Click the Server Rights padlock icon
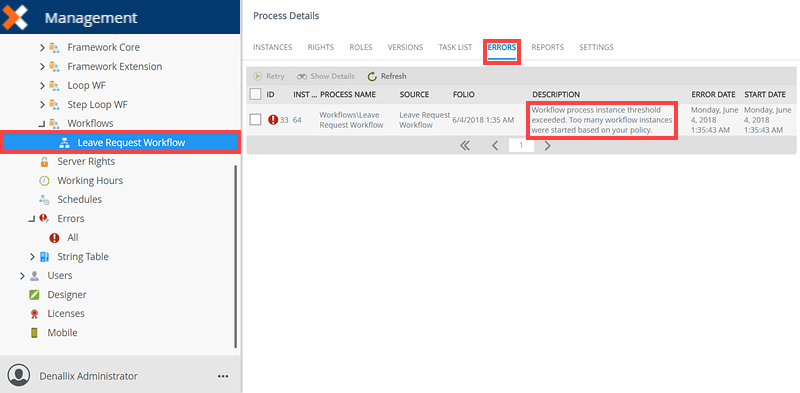This screenshot has width=800, height=393. pyautogui.click(x=44, y=162)
